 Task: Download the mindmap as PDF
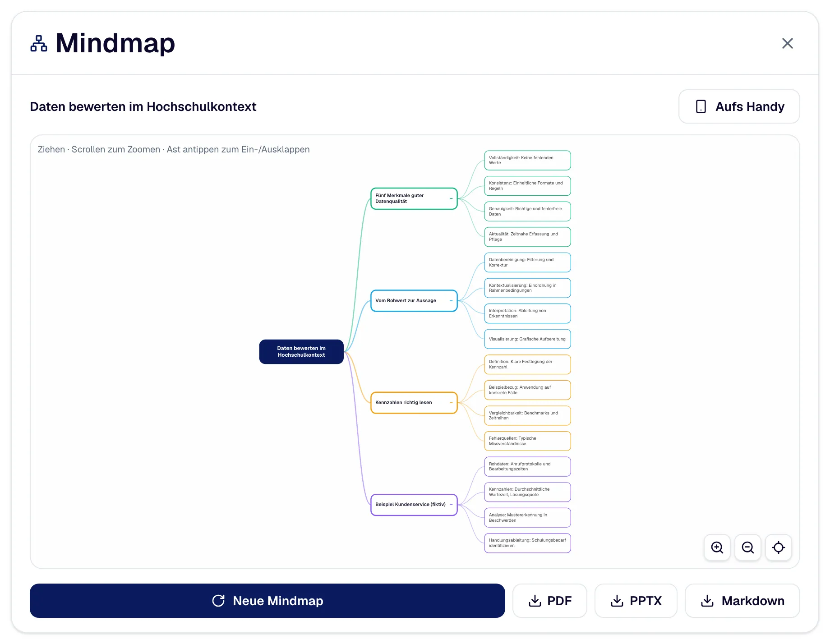(550, 601)
